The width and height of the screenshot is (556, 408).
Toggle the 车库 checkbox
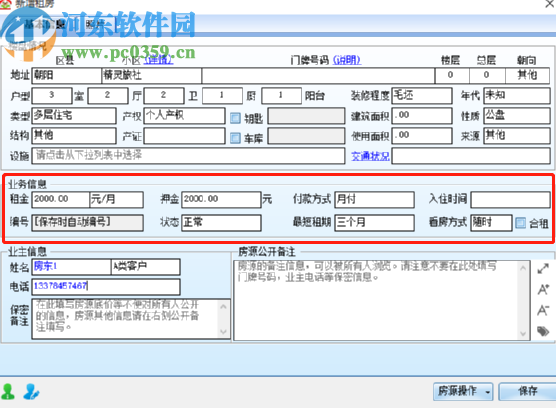click(x=235, y=138)
